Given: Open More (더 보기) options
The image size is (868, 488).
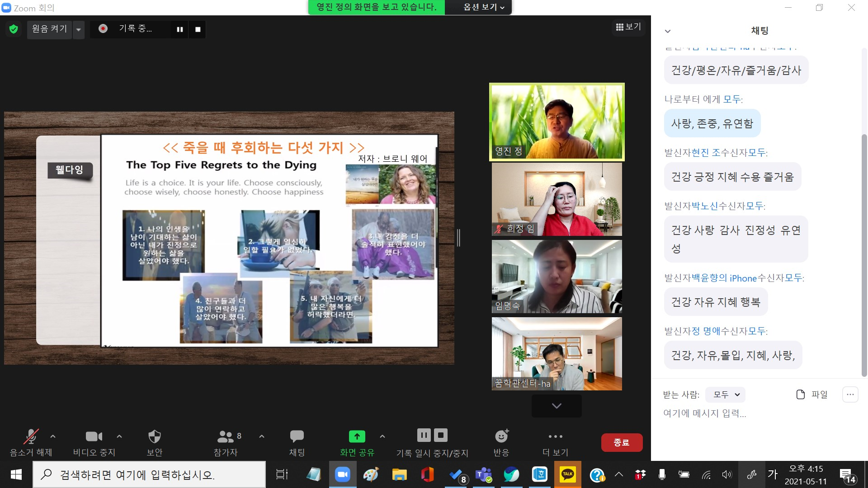Looking at the screenshot, I should click(x=555, y=443).
